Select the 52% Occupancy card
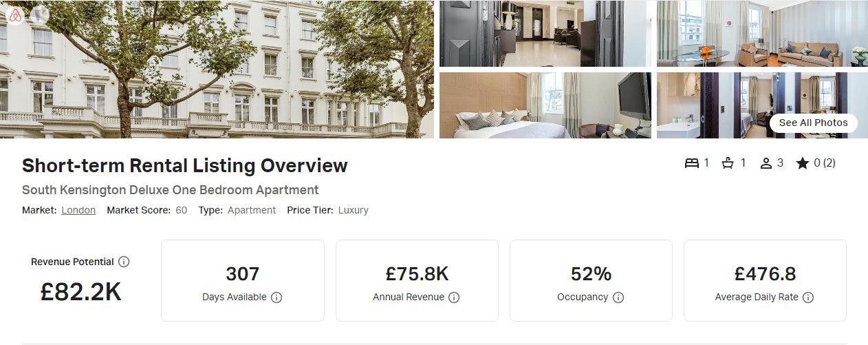Viewport: 868px width, 345px height. pyautogui.click(x=591, y=280)
